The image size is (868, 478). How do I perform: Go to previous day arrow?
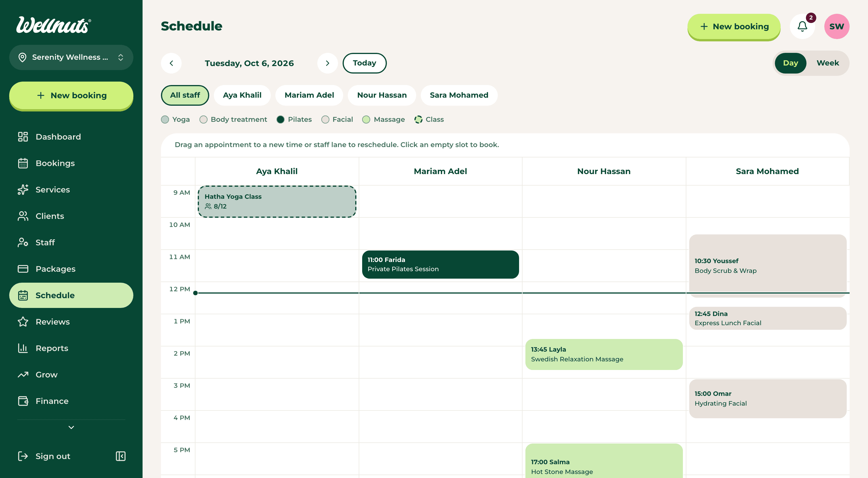pyautogui.click(x=171, y=63)
